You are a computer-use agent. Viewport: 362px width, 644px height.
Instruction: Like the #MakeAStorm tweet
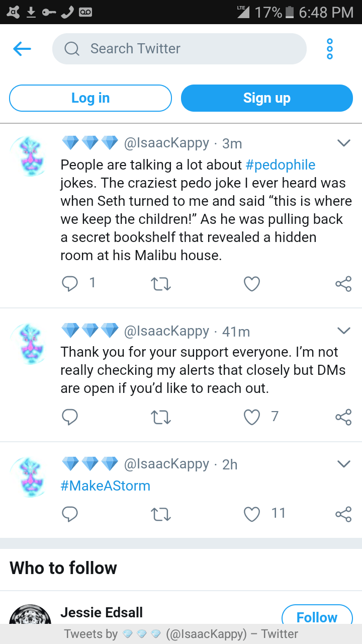252,514
